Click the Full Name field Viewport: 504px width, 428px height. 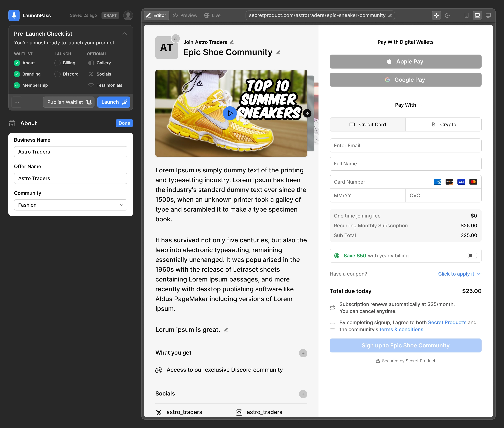click(x=405, y=164)
